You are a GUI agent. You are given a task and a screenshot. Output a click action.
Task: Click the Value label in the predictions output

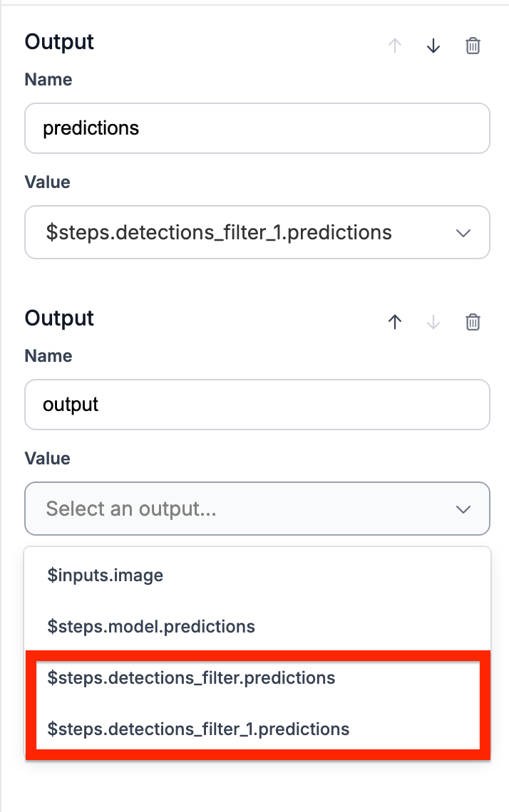48,182
